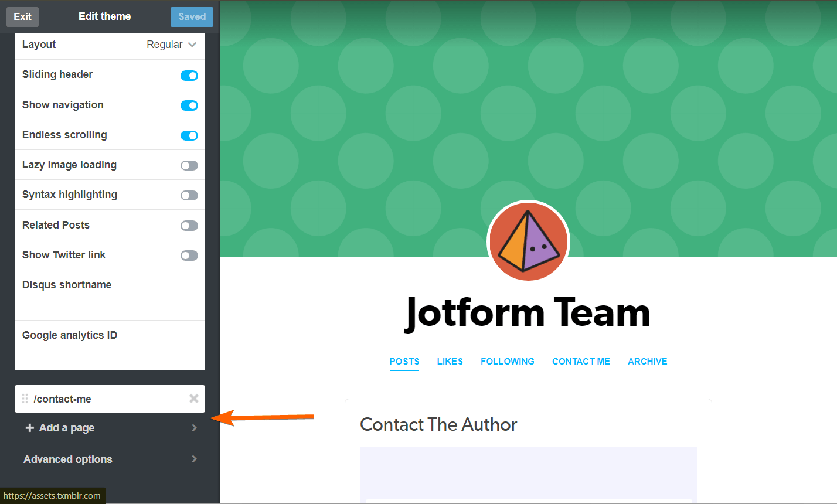Click the Saved button

pos(192,16)
